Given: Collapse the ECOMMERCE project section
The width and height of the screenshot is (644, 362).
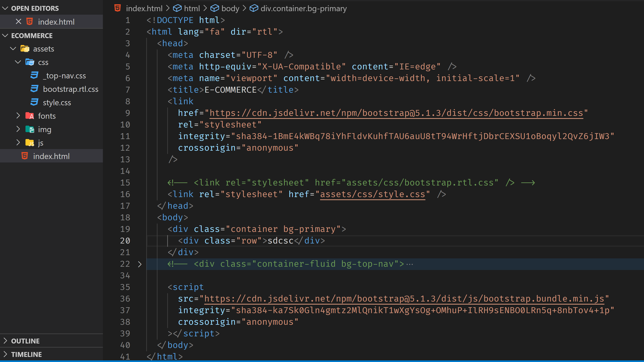Looking at the screenshot, I should (x=5, y=35).
